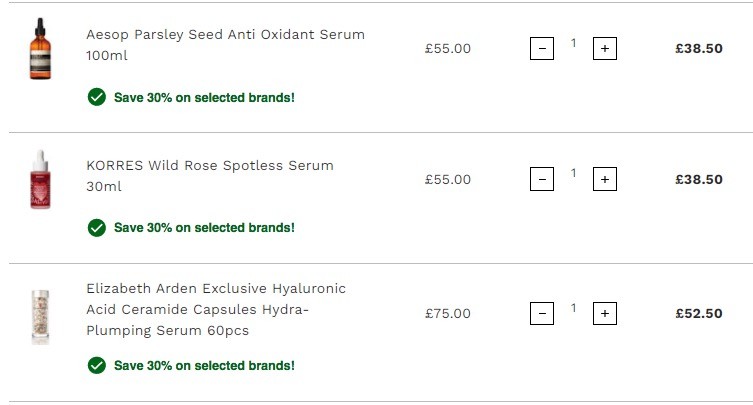Click green checkmark icon under KORRES item
753x405 pixels.
pos(97,228)
